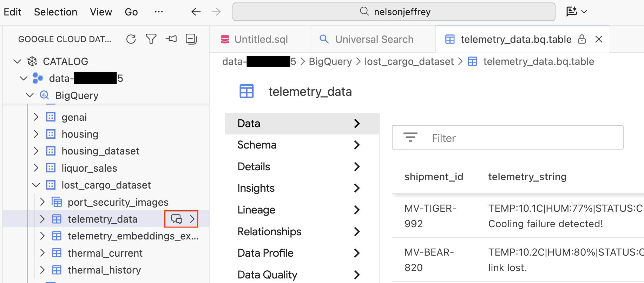Click the BigQuery service icon
644x283 pixels.
pos(44,95)
